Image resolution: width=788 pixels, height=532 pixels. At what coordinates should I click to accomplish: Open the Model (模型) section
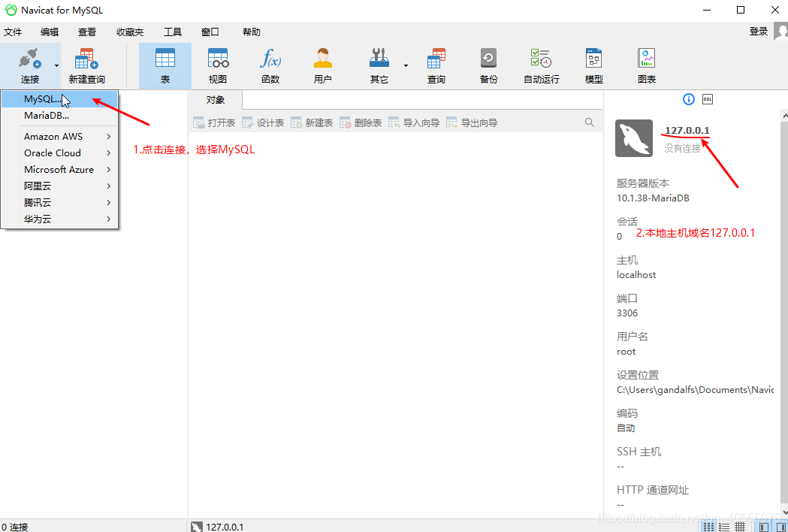click(594, 65)
